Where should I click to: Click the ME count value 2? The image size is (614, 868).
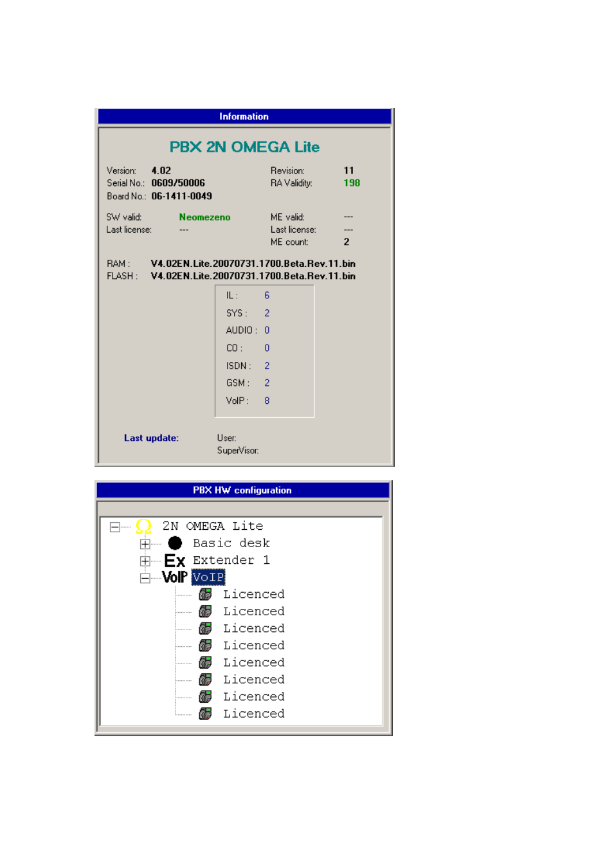pyautogui.click(x=347, y=242)
